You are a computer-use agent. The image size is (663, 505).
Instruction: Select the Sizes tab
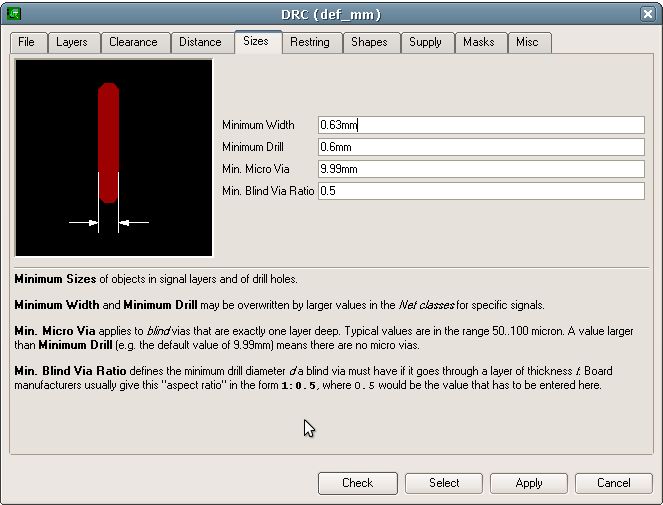[x=258, y=41]
